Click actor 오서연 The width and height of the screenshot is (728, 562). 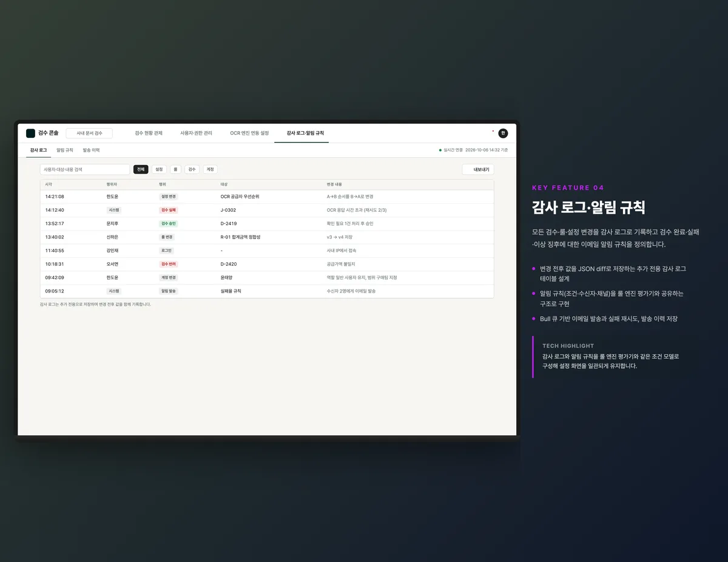coord(112,264)
